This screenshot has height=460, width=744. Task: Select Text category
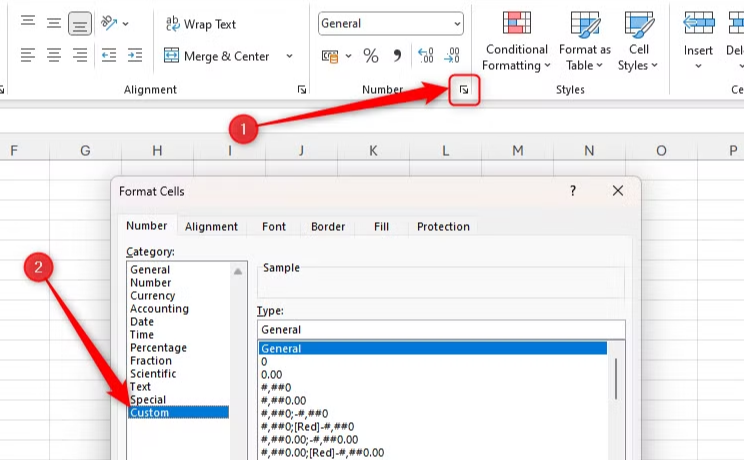click(x=140, y=386)
